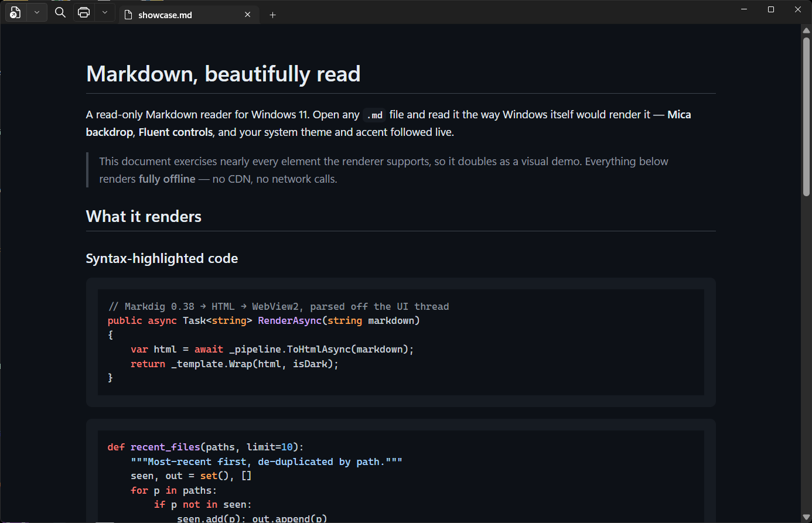This screenshot has height=523, width=812.
Task: Click the vertical scrollbar thumb
Action: click(806, 116)
